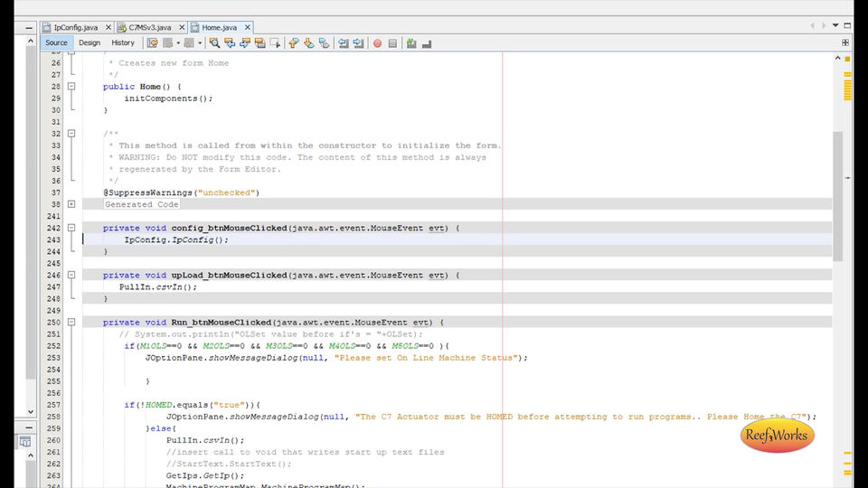Screen dimensions: 868x488
Task: Click the Find Selection magnifier icon
Action: click(214, 43)
